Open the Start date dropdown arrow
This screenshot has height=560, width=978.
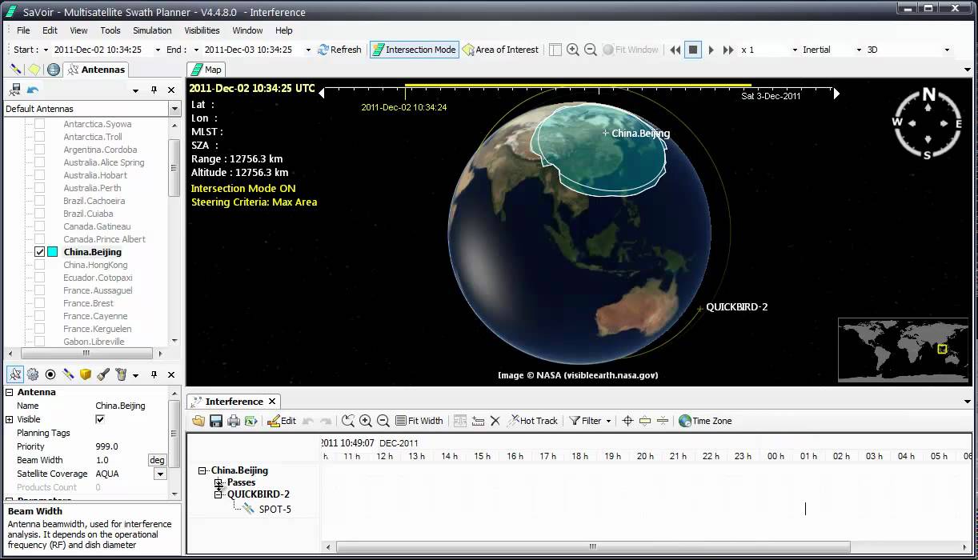pos(156,50)
